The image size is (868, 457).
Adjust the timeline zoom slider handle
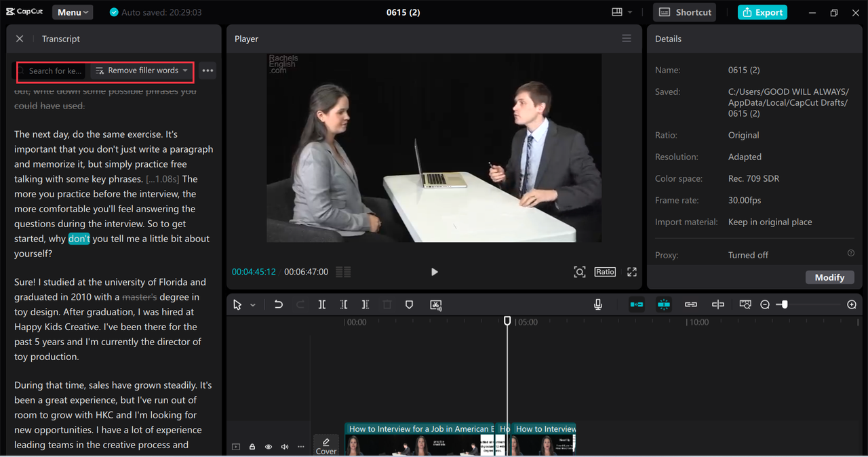tap(785, 305)
